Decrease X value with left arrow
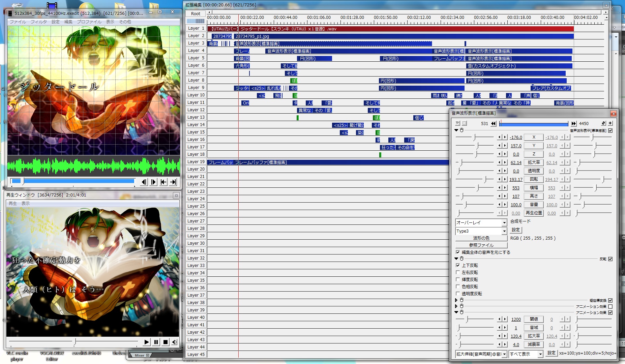 tap(500, 137)
